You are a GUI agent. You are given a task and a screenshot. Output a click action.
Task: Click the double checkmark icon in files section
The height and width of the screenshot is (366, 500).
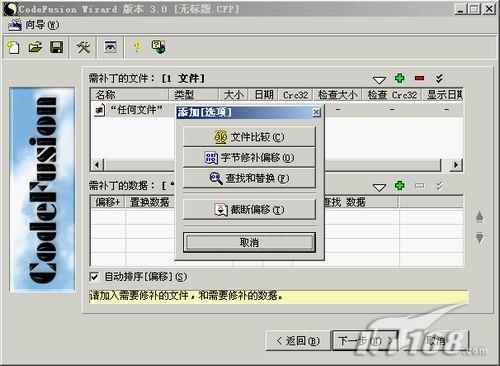click(x=439, y=78)
